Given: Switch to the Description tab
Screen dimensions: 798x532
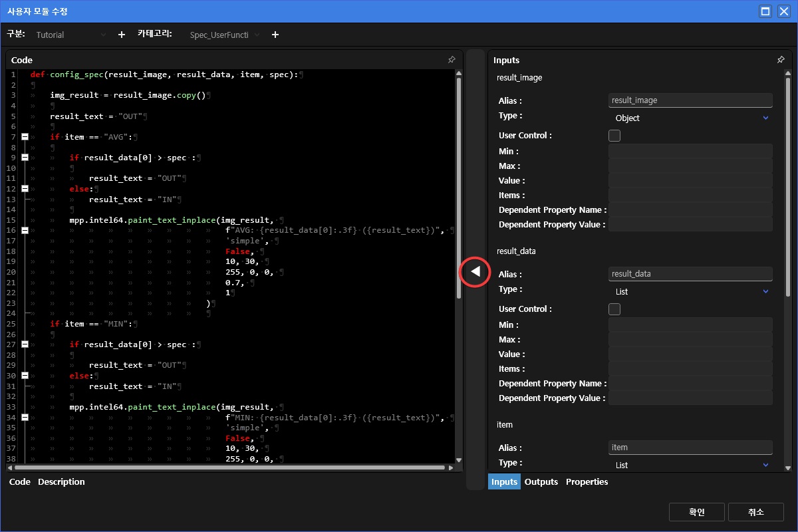Looking at the screenshot, I should coord(61,481).
